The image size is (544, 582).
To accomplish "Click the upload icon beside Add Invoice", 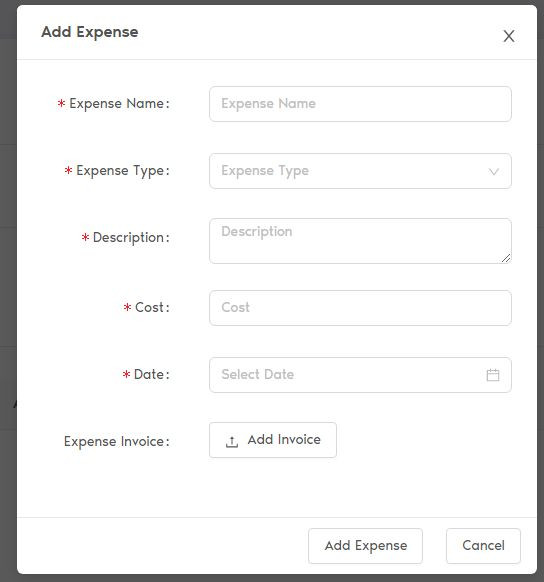I will (x=232, y=441).
